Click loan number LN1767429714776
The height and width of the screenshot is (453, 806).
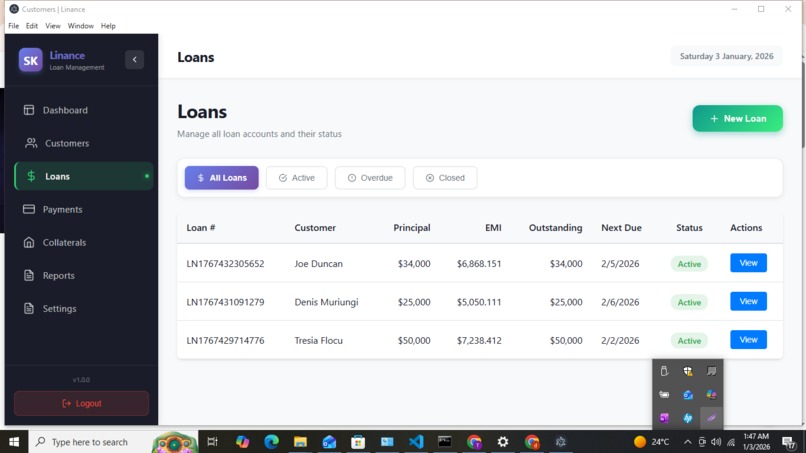pos(225,340)
